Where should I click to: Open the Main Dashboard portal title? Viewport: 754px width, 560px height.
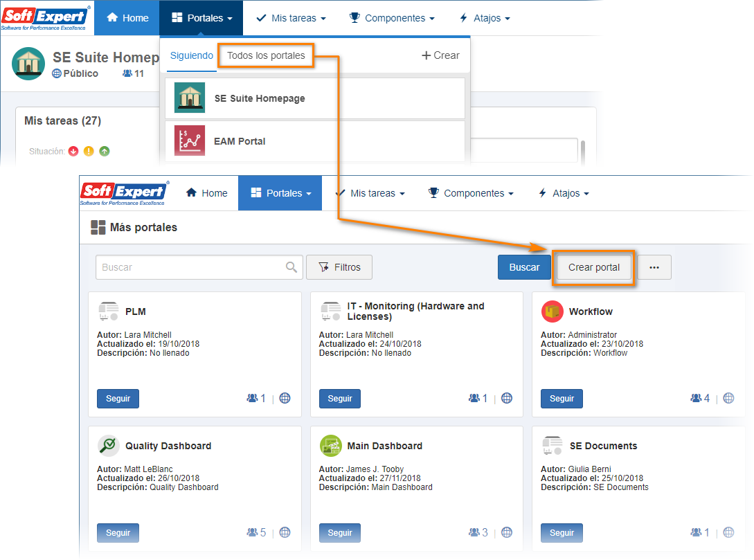[x=385, y=446]
